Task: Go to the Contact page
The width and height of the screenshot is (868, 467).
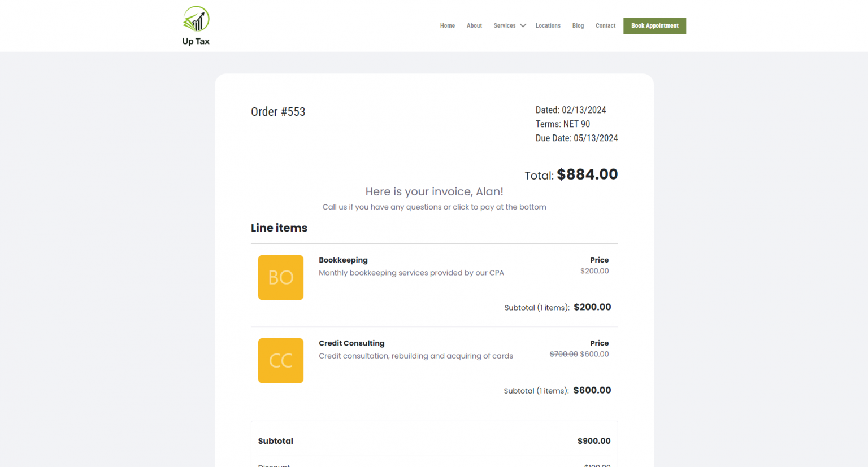Action: (x=605, y=25)
